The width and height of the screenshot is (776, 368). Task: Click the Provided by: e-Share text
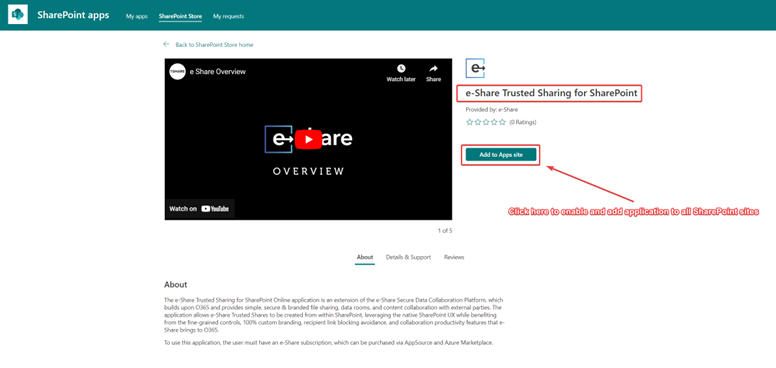pos(491,110)
